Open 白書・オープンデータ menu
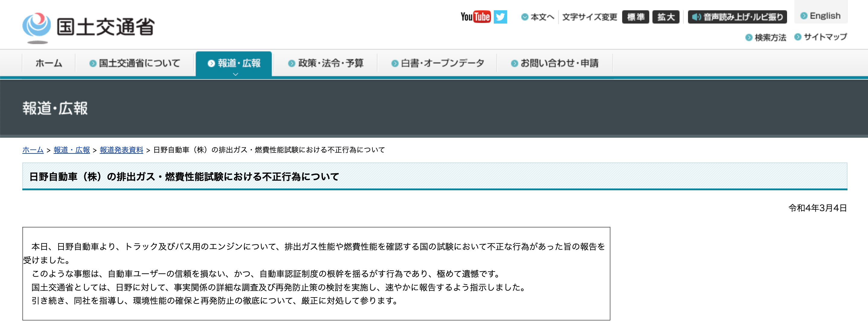The image size is (868, 325). point(437,63)
